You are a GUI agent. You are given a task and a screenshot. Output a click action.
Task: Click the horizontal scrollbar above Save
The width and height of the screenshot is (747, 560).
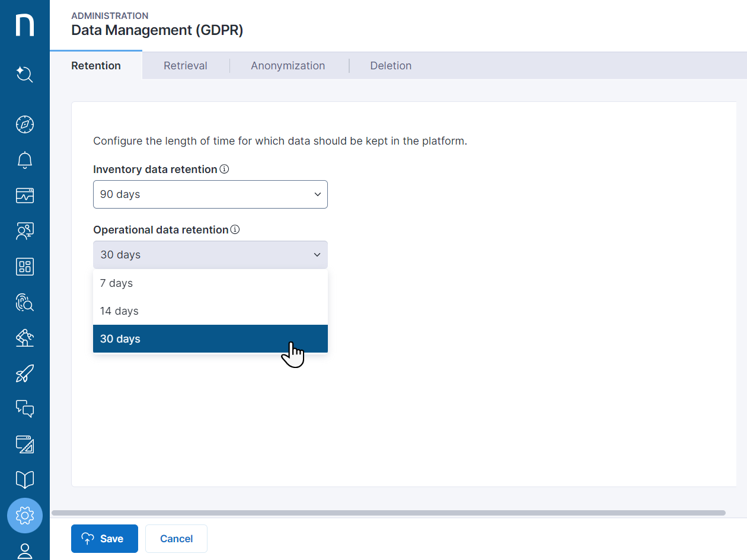tap(388, 513)
